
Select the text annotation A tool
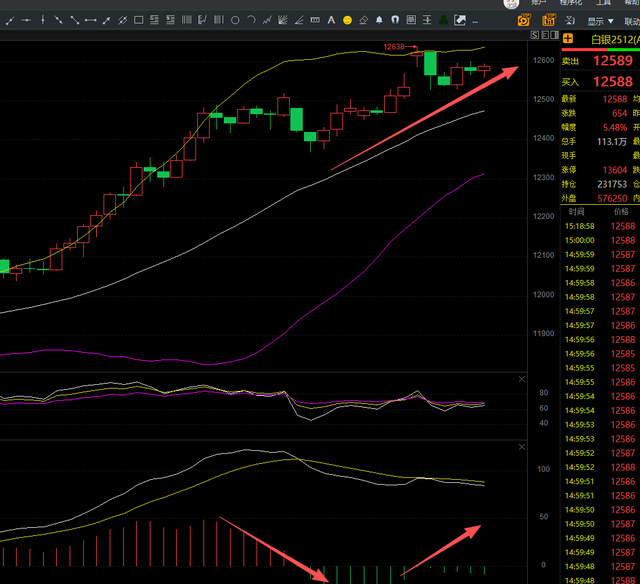331,20
